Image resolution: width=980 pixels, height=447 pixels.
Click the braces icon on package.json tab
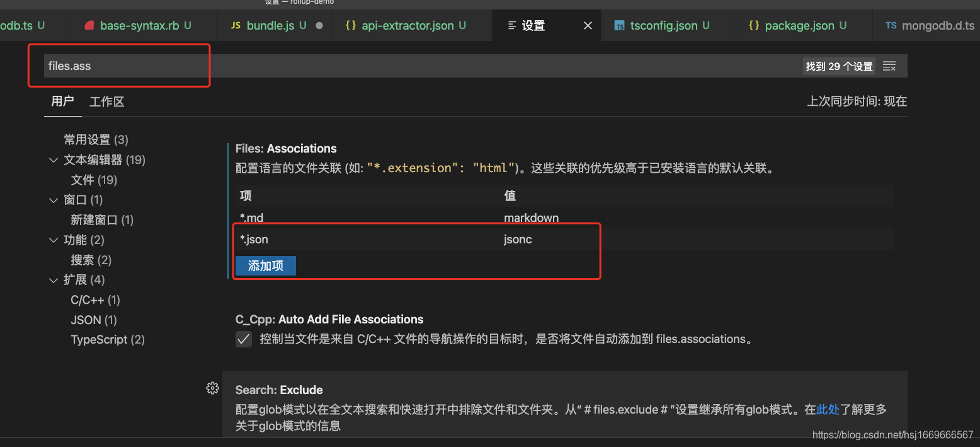(x=754, y=25)
